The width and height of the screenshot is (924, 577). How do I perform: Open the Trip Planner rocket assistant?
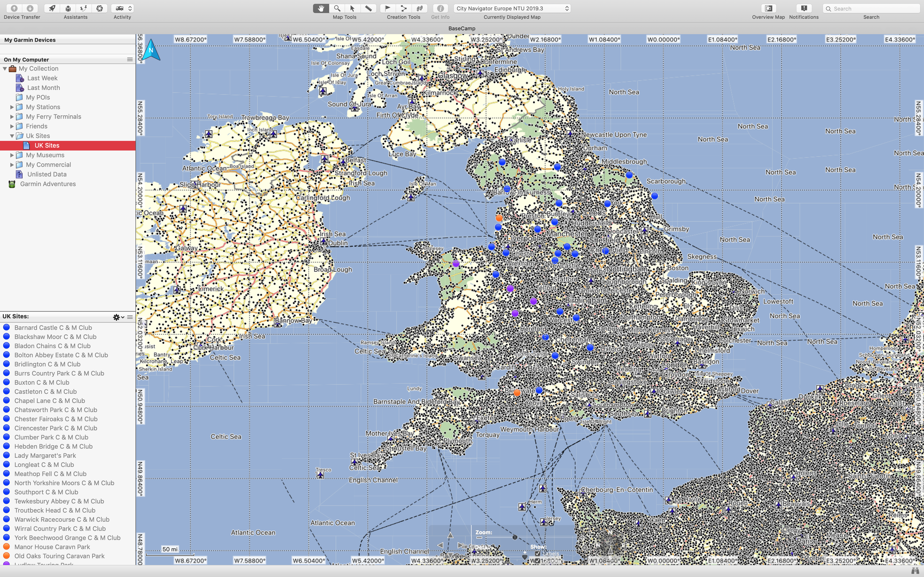(x=52, y=8)
